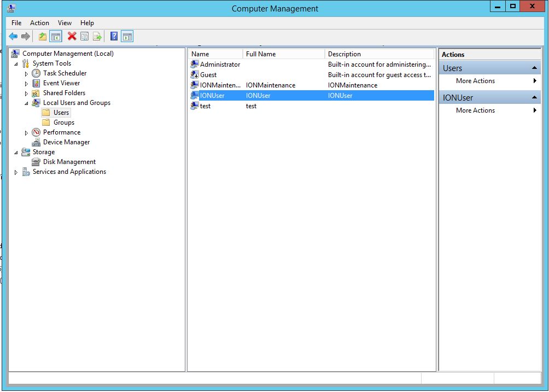
Task: Click the Storage icon
Action: 26,152
